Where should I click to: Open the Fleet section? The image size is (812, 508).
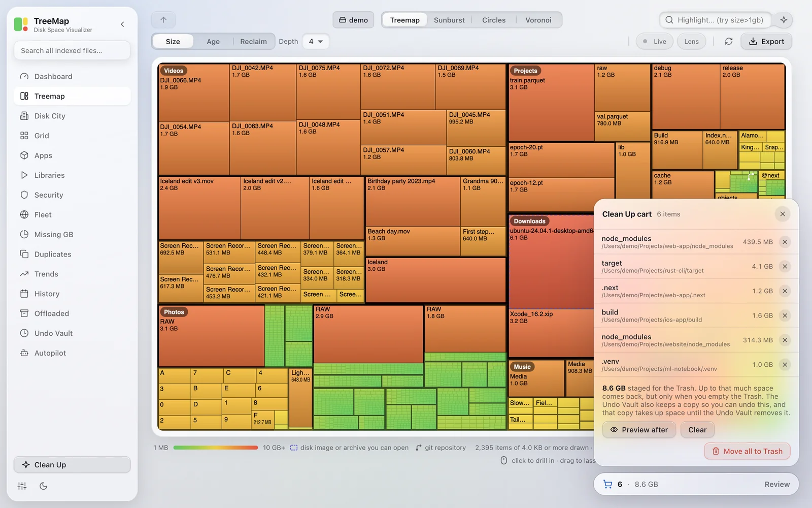(x=72, y=215)
